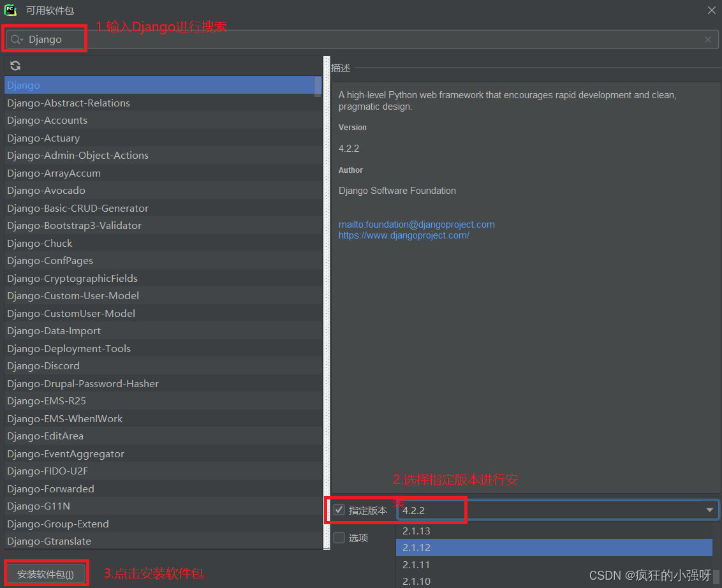Click the package list scrollbar thumb
722x588 pixels.
[x=318, y=87]
